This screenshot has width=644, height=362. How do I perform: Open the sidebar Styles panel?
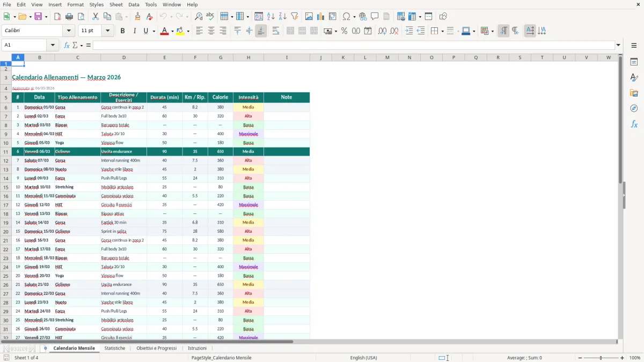click(x=634, y=77)
